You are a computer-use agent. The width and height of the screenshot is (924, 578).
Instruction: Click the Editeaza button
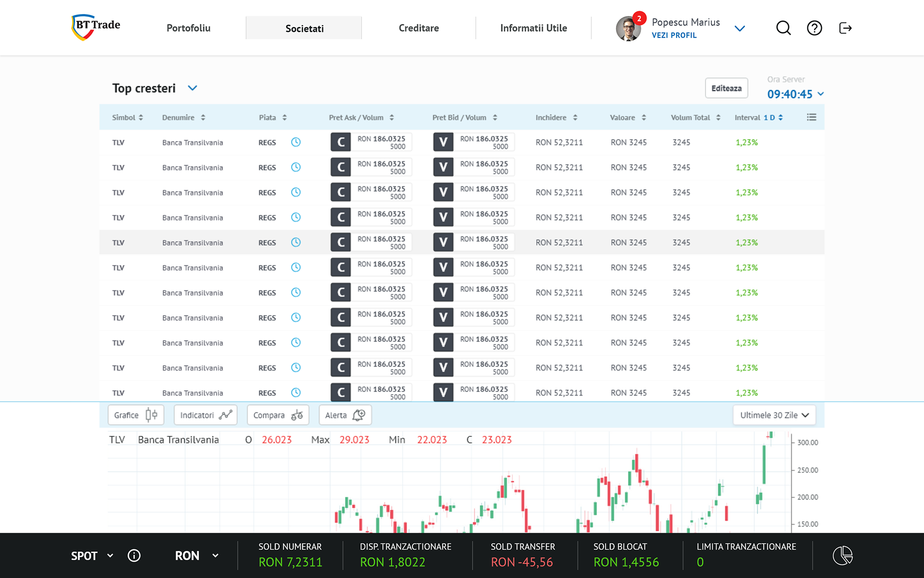pyautogui.click(x=726, y=88)
